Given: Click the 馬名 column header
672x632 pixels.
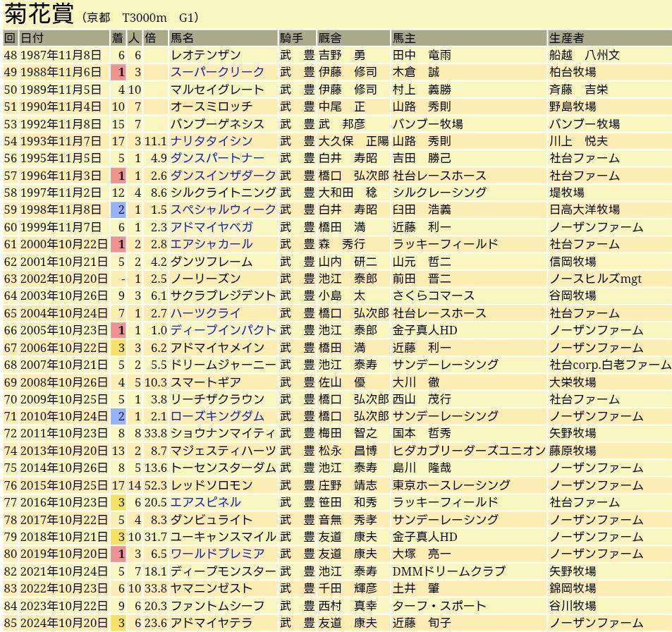Looking at the screenshot, I should point(182,38).
